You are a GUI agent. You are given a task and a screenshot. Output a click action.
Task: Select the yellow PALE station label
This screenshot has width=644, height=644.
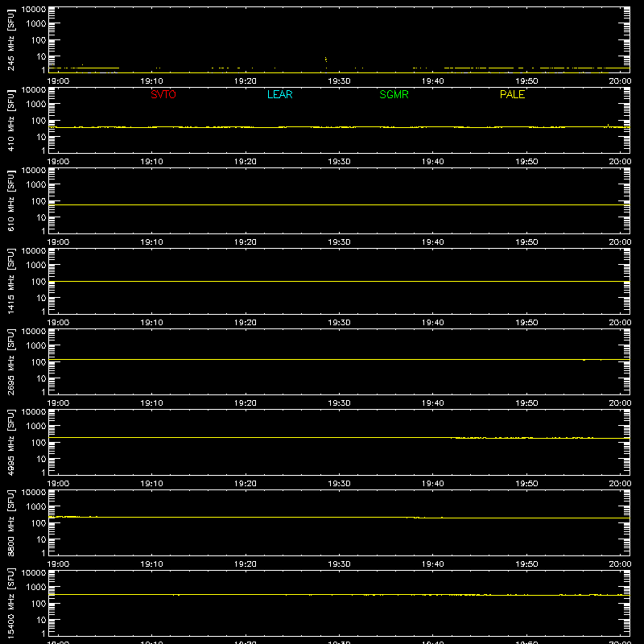[512, 94]
